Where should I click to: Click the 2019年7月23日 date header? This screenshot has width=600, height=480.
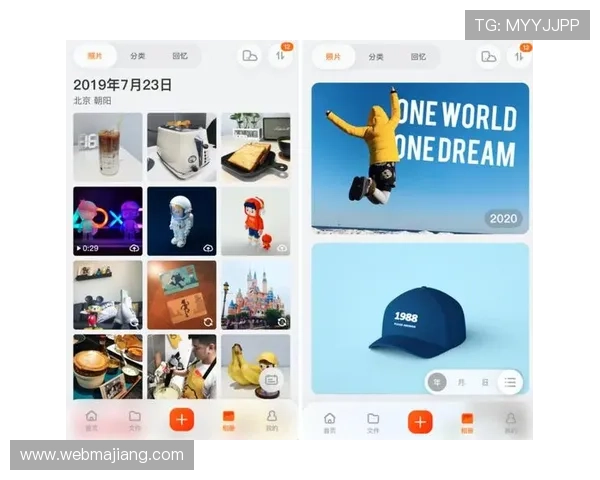(x=122, y=85)
